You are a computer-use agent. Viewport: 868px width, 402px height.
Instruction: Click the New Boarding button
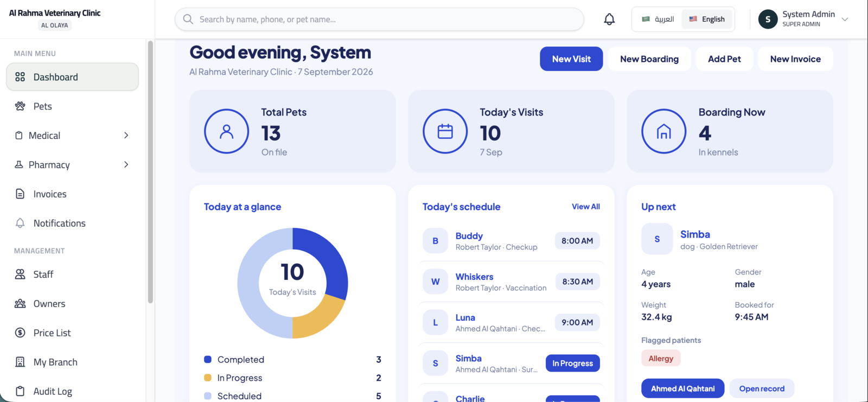click(649, 59)
